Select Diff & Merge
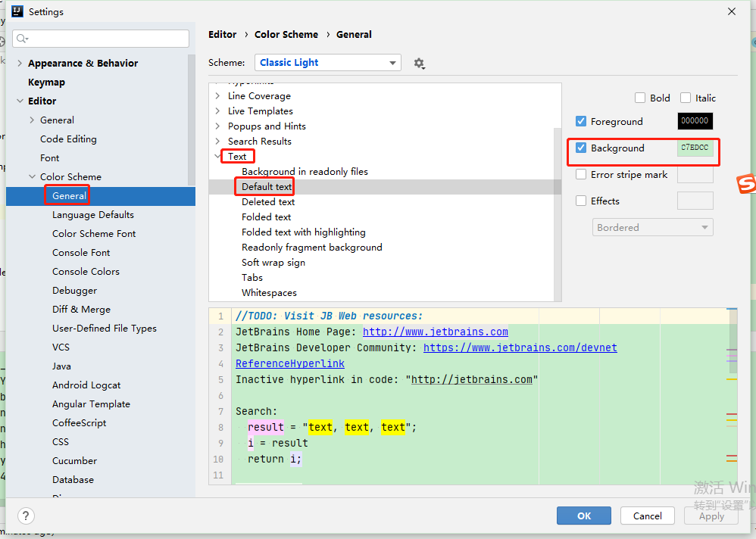The width and height of the screenshot is (756, 539). [82, 309]
